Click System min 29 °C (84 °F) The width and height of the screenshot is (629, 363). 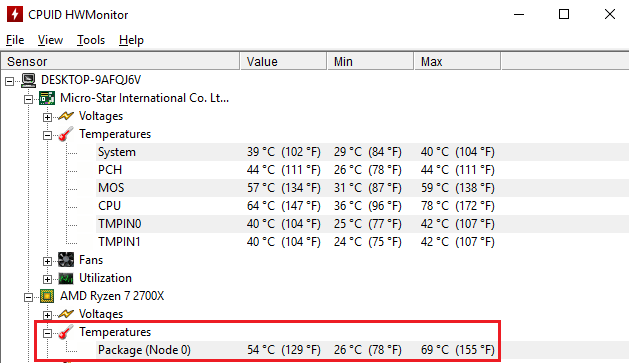coord(367,152)
